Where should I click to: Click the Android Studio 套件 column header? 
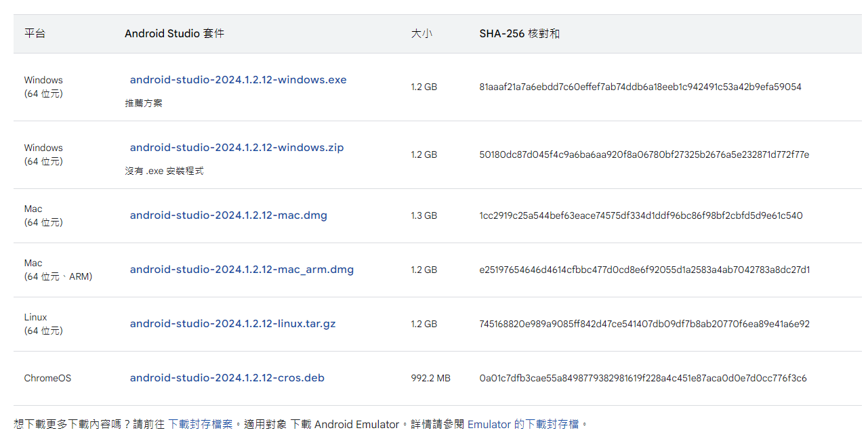pyautogui.click(x=174, y=33)
